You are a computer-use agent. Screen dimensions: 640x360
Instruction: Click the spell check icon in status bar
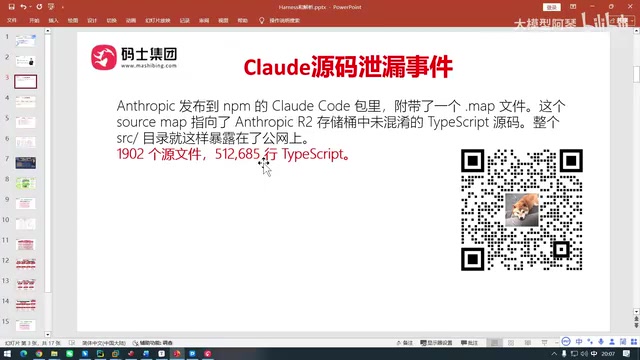pos(72,343)
